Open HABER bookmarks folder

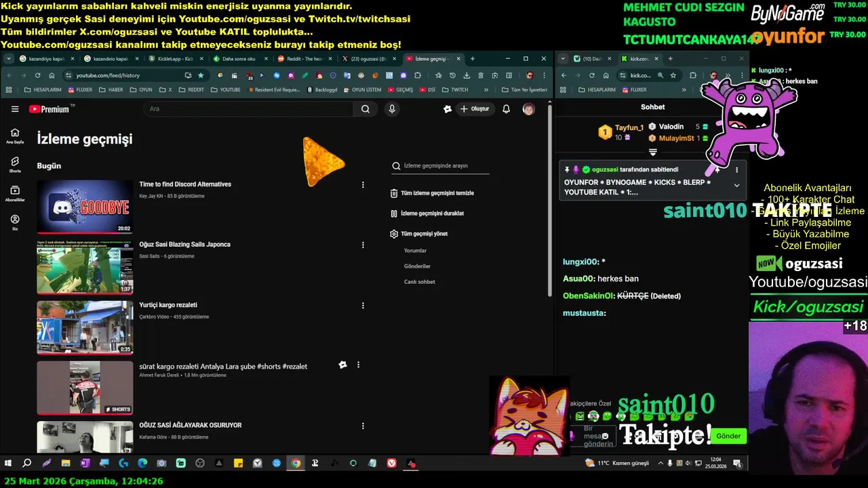[111, 89]
